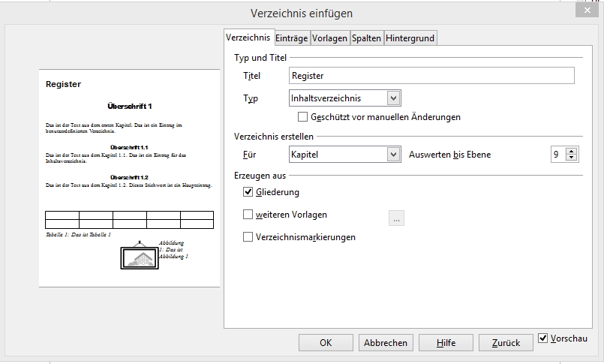Click the Abbrechen button
This screenshot has height=364, width=604.
(x=386, y=343)
